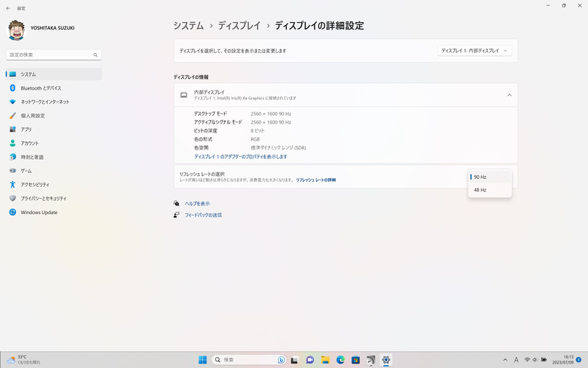Click the help icon beside ヘルプを表示
The image size is (588, 368).
tap(176, 204)
